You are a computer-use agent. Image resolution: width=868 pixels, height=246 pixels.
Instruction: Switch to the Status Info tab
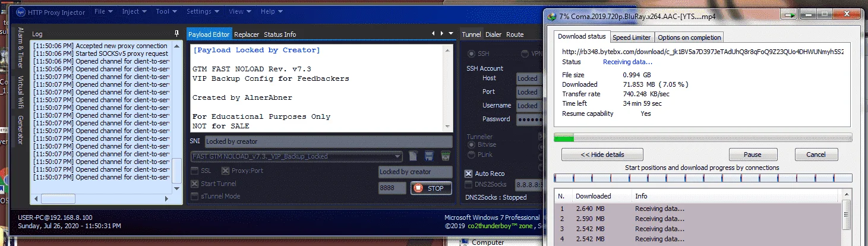coord(280,34)
